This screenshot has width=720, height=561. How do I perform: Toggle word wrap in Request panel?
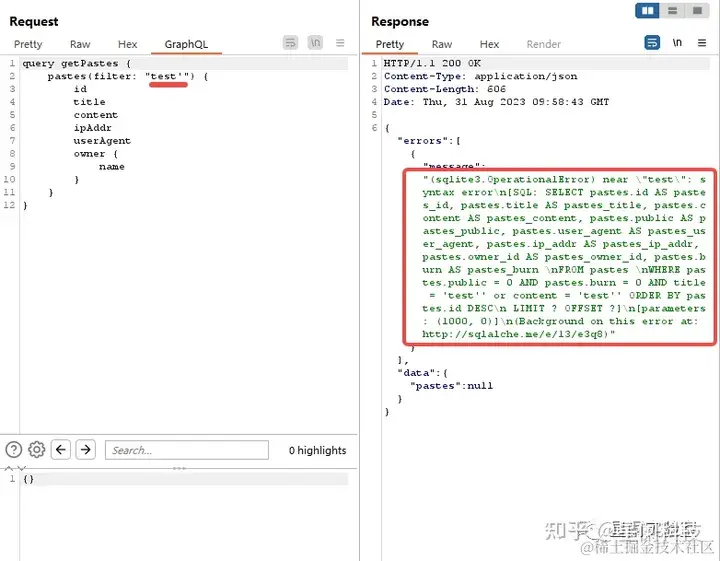[x=290, y=43]
